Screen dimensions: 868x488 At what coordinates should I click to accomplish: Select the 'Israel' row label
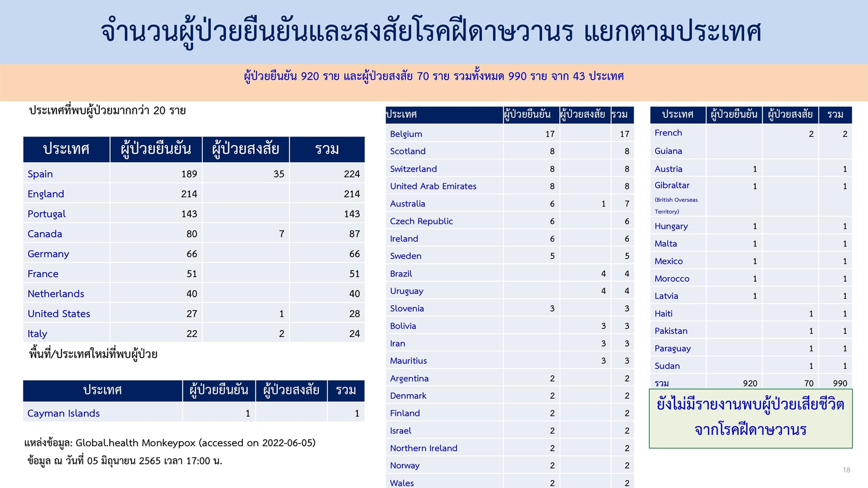[x=401, y=431]
